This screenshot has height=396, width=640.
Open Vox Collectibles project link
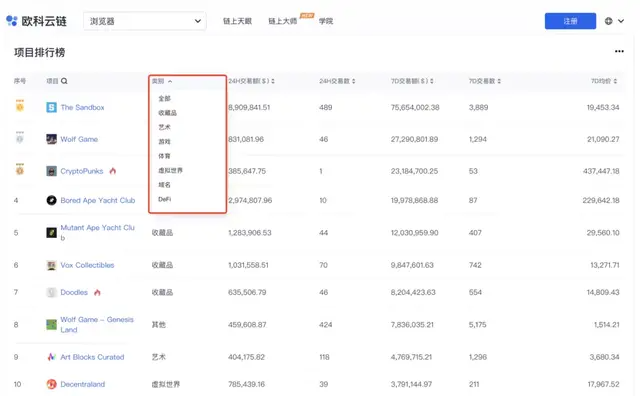(x=87, y=265)
